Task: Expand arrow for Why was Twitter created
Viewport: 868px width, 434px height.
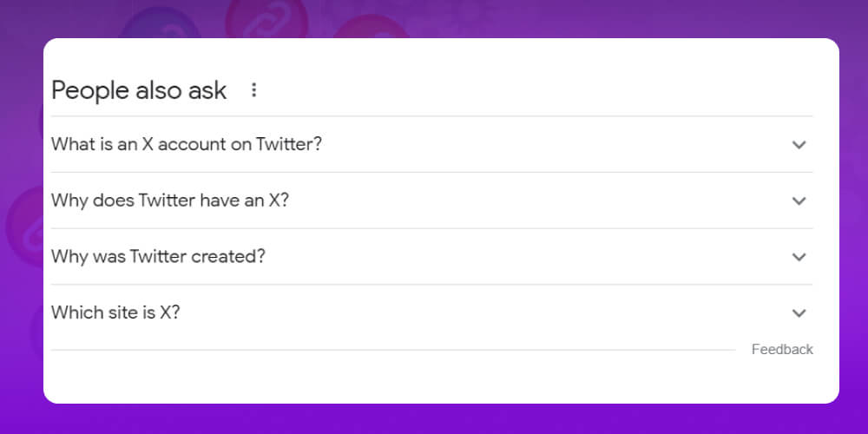Action: [x=799, y=257]
